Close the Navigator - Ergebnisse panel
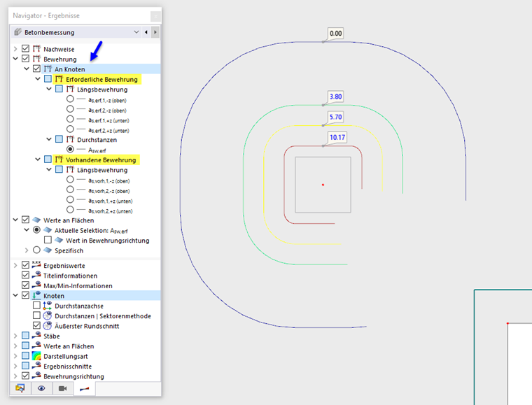532x405 pixels. [x=155, y=16]
